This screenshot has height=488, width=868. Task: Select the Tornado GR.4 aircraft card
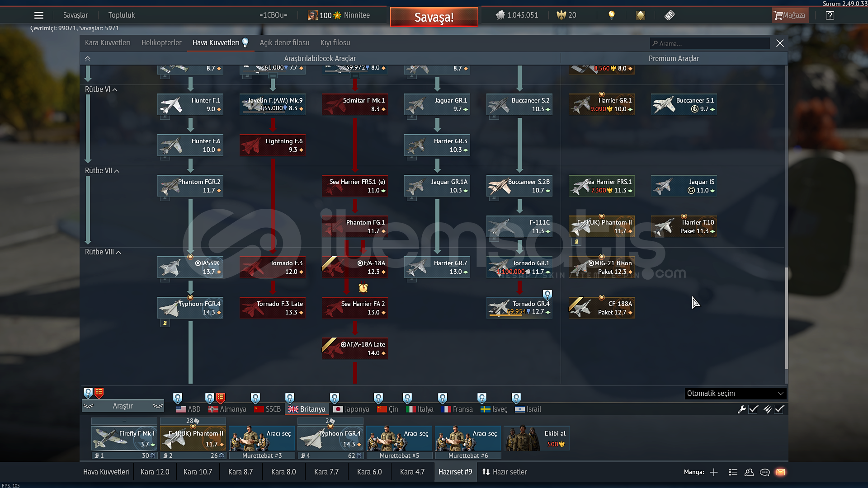coord(519,308)
